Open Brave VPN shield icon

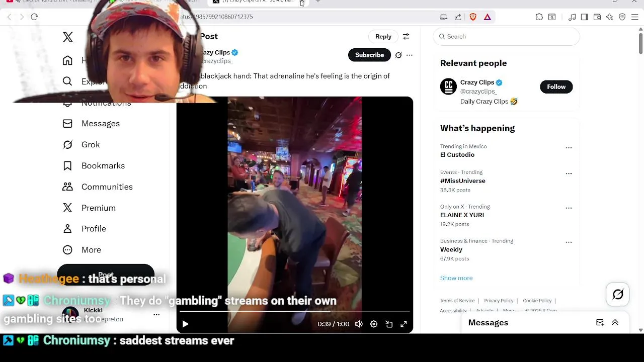point(622,17)
